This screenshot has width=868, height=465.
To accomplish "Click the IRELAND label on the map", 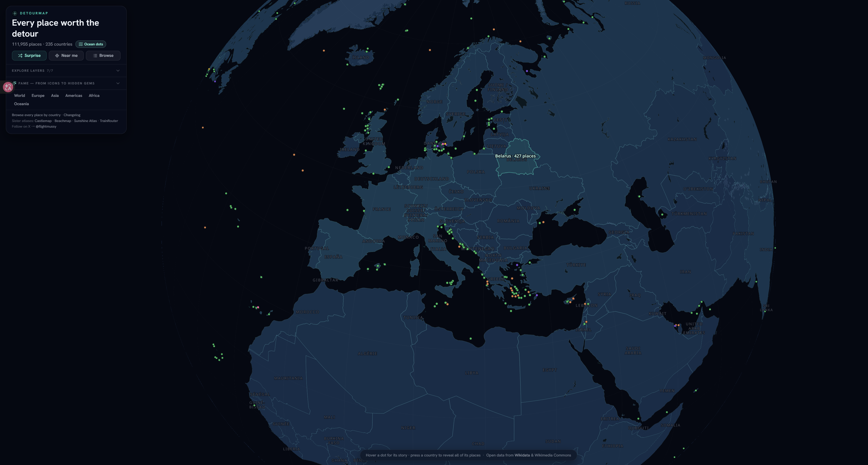I will click(350, 150).
